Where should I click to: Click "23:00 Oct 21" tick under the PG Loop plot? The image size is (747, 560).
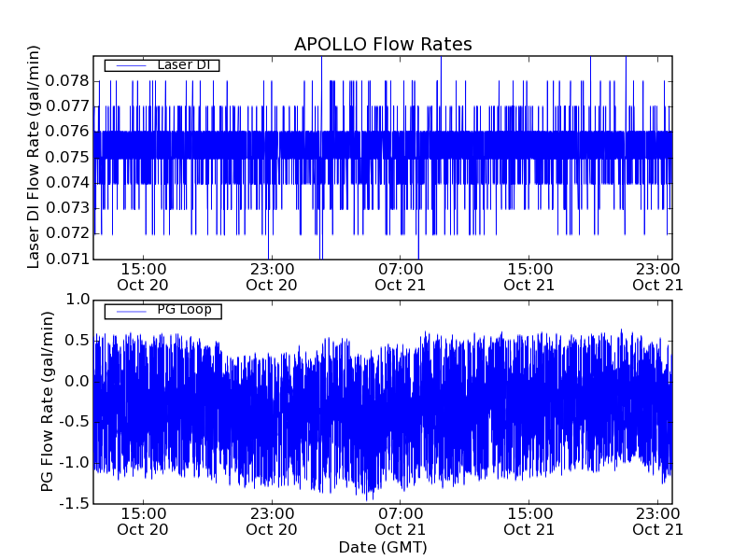point(658,522)
